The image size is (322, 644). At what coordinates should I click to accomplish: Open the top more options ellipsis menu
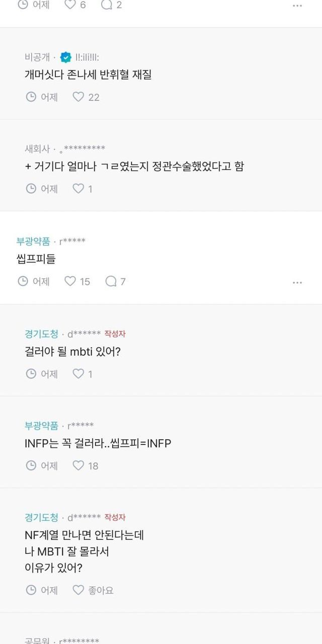(297, 6)
